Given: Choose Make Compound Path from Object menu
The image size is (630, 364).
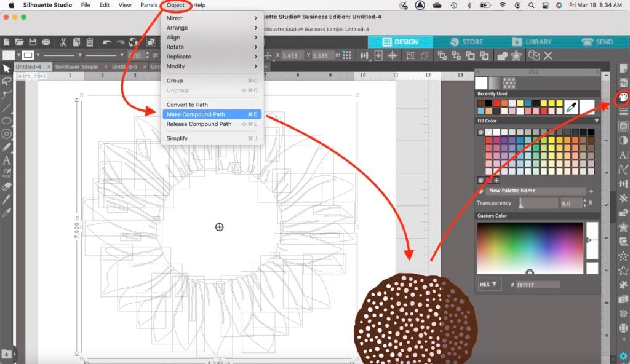Looking at the screenshot, I should coord(212,114).
